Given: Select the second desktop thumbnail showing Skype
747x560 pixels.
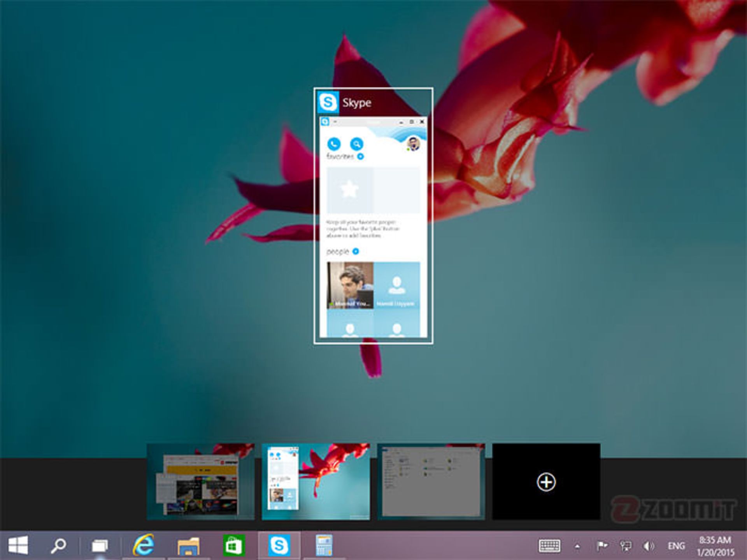Looking at the screenshot, I should point(316,481).
